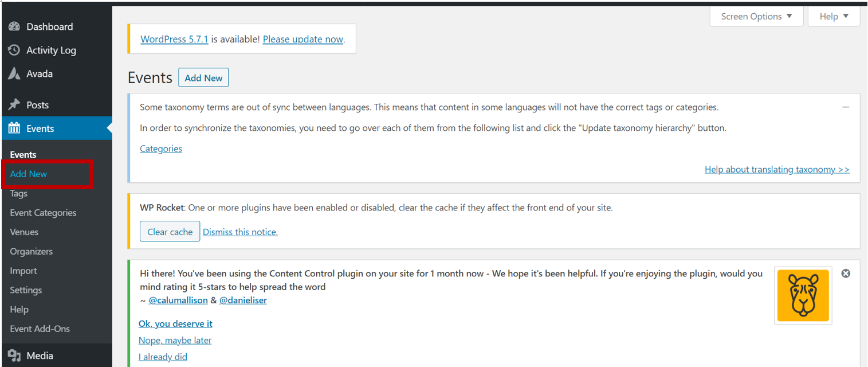Click the Media library icon
The height and width of the screenshot is (367, 868).
(x=14, y=356)
